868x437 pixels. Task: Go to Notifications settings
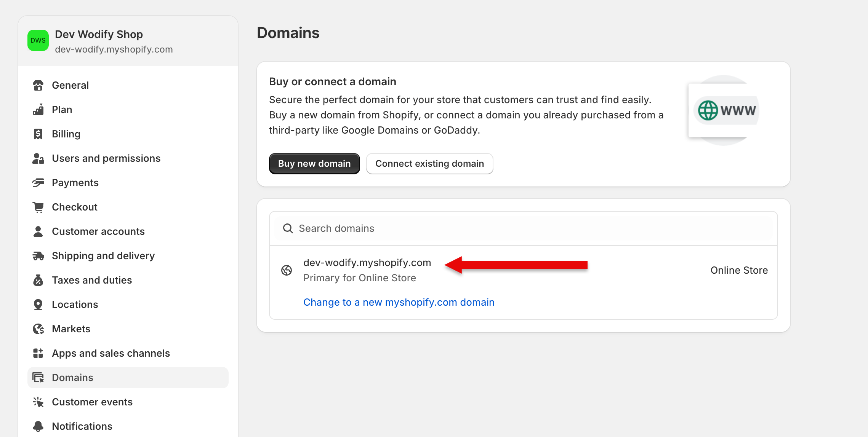coord(128,426)
